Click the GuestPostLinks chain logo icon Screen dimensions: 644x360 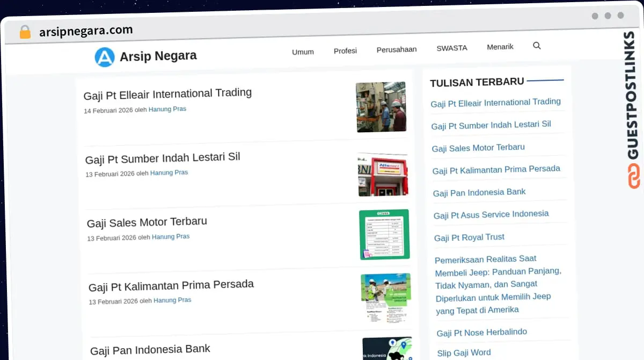click(x=634, y=176)
